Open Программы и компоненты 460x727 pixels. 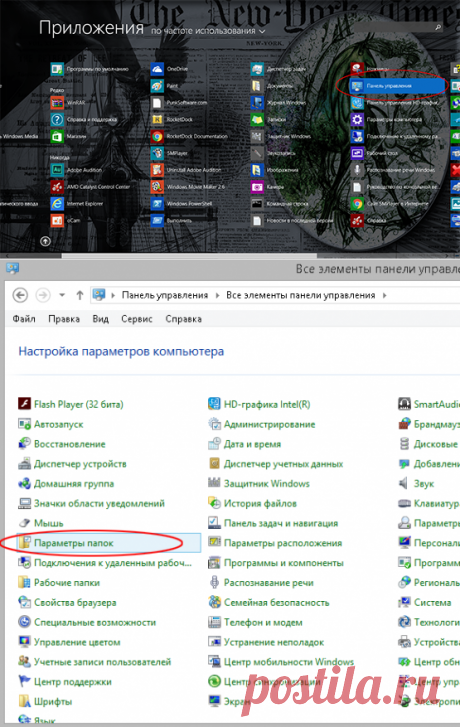276,563
